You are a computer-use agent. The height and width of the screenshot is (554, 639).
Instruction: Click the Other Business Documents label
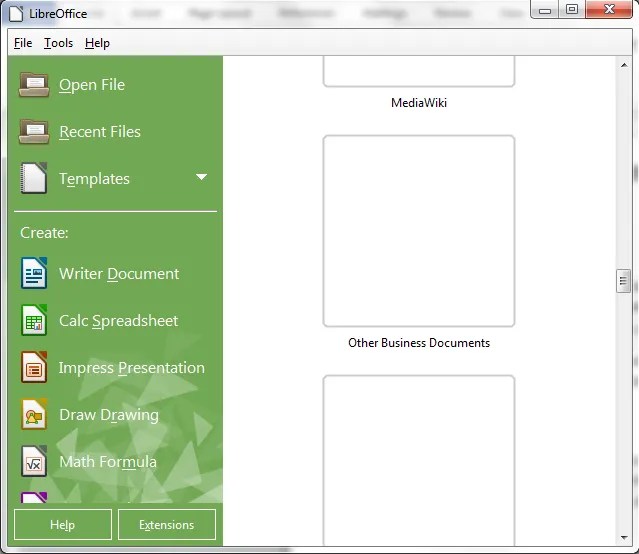click(419, 342)
